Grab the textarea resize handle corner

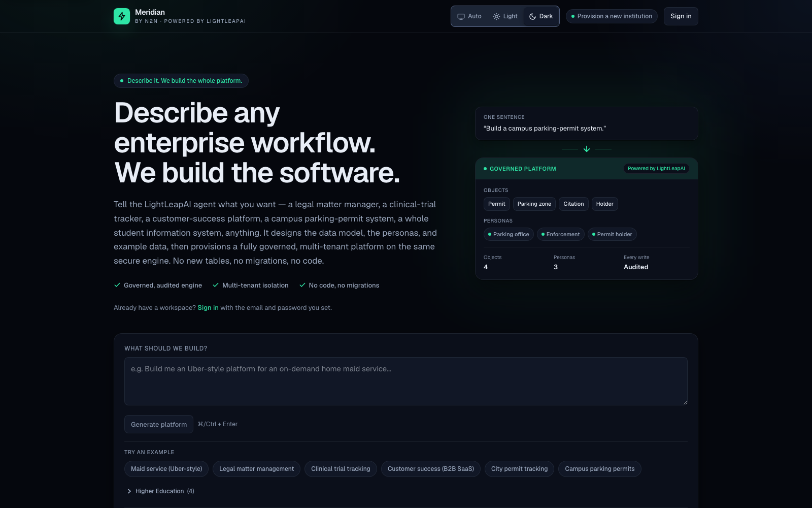pos(685,402)
